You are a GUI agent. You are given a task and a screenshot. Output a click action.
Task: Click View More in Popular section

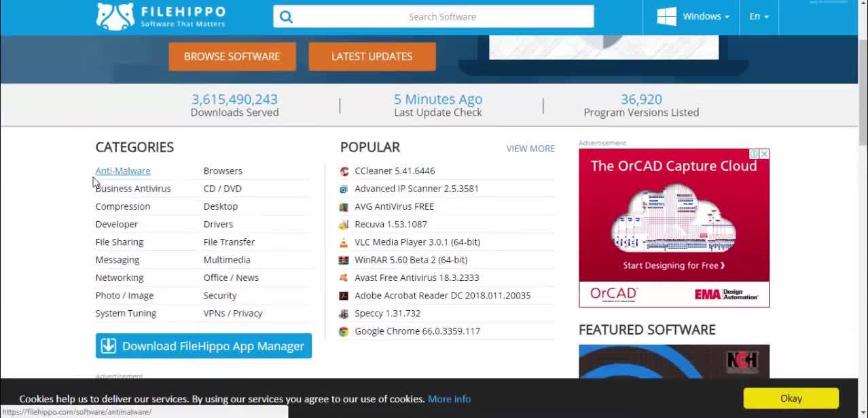point(530,149)
